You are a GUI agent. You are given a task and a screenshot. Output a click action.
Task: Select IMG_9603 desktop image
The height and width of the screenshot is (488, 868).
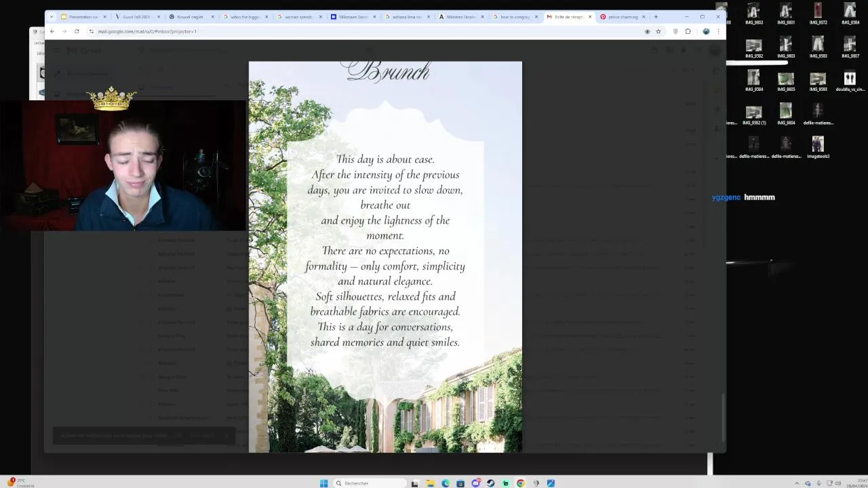pyautogui.click(x=786, y=48)
